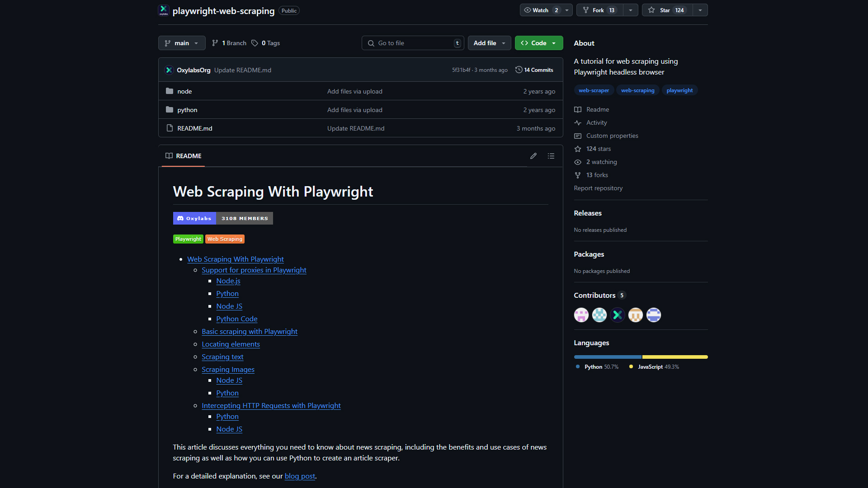Viewport: 868px width, 488px height.
Task: Open the Locating elements contents link
Action: [x=231, y=344]
